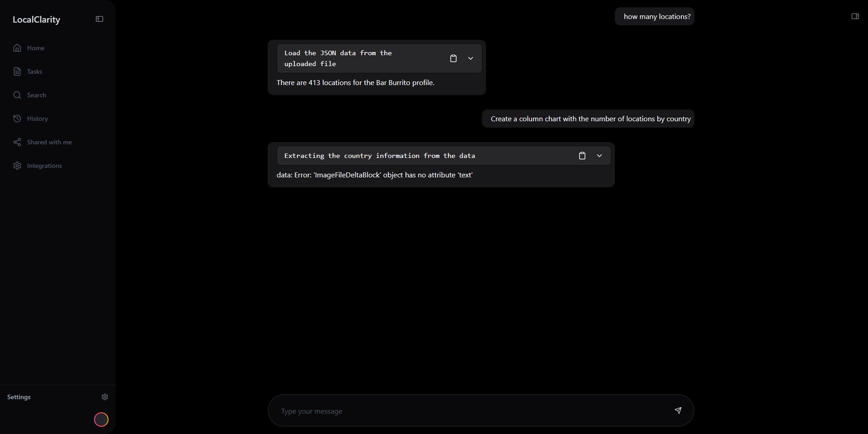
Task: Copy the Load JSON data code block
Action: (453, 58)
